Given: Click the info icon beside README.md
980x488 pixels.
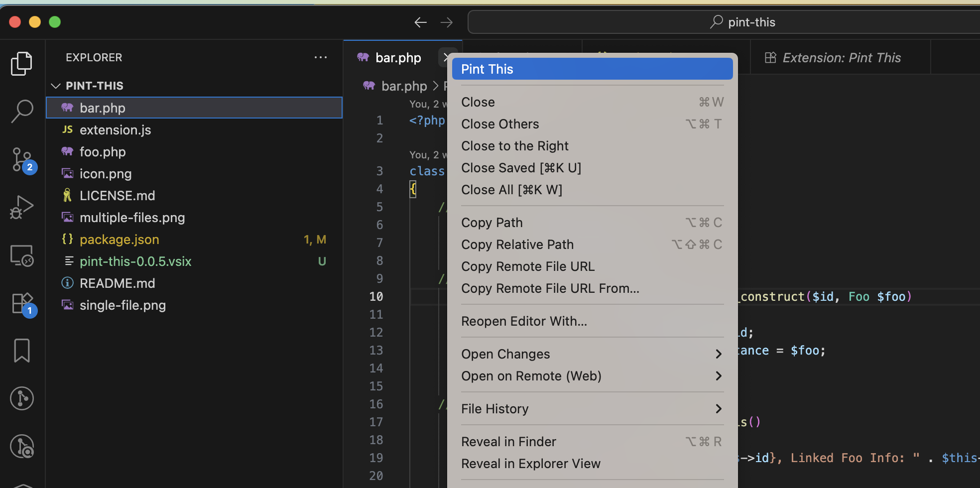Looking at the screenshot, I should [x=67, y=283].
